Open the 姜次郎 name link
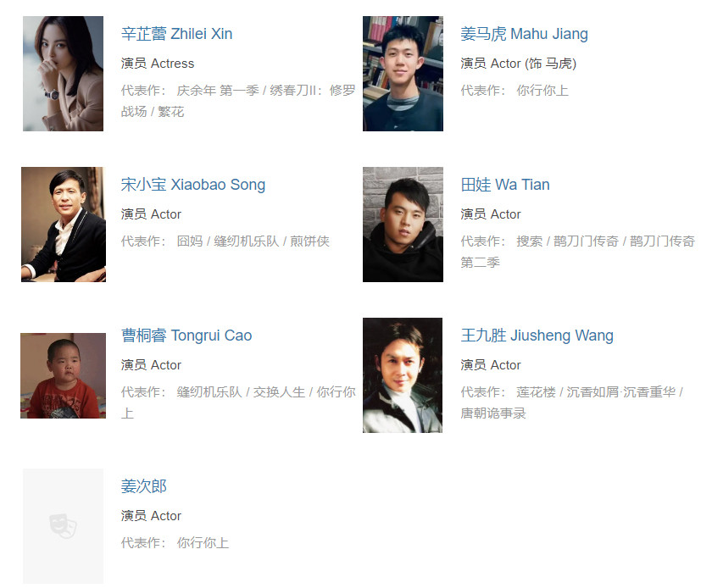This screenshot has height=588, width=712. [x=143, y=485]
